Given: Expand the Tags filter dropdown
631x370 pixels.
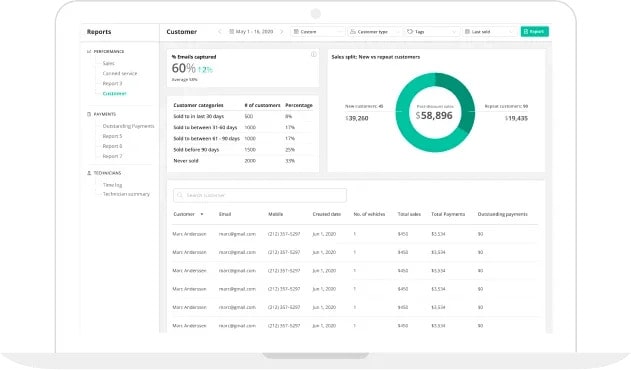Looking at the screenshot, I should (432, 31).
